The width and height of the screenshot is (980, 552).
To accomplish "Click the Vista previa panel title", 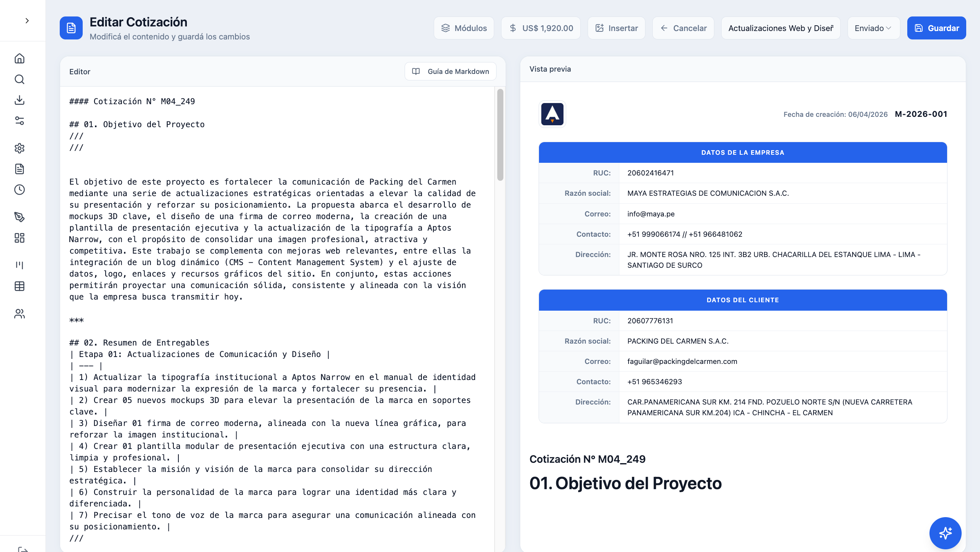I will 550,69.
